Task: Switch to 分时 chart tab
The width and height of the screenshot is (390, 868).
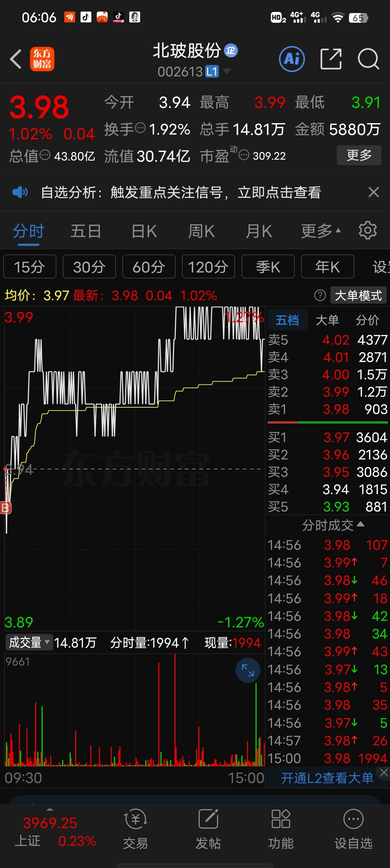Action: click(x=29, y=231)
